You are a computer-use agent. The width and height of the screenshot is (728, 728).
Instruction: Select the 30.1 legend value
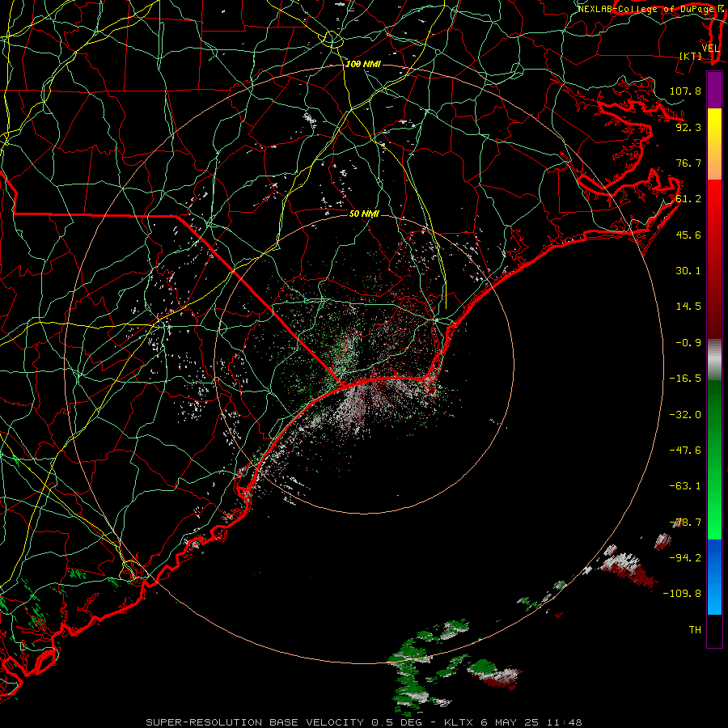point(688,270)
